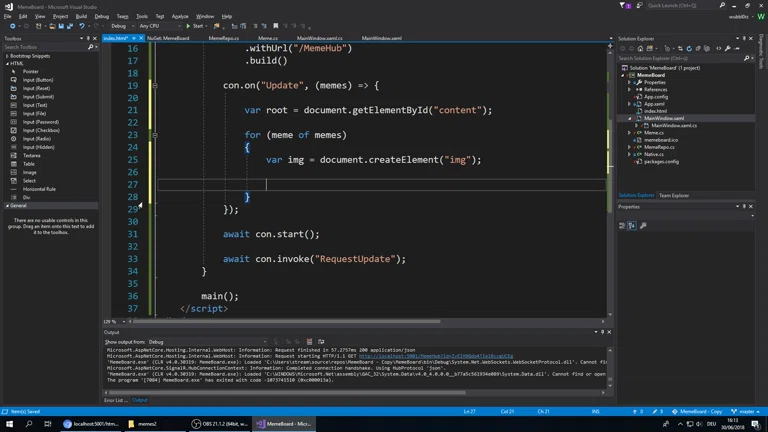
Task: Open OBS from Windows taskbar
Action: tap(220, 424)
